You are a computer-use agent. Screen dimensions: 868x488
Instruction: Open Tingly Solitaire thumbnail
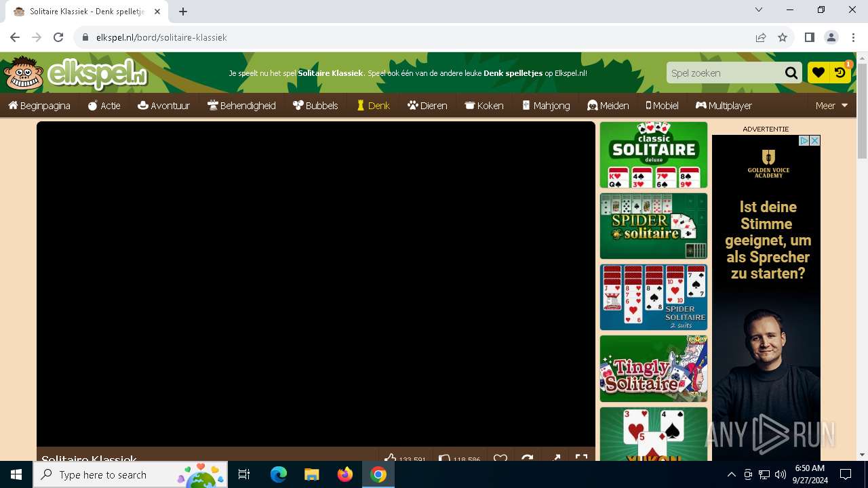coord(654,369)
